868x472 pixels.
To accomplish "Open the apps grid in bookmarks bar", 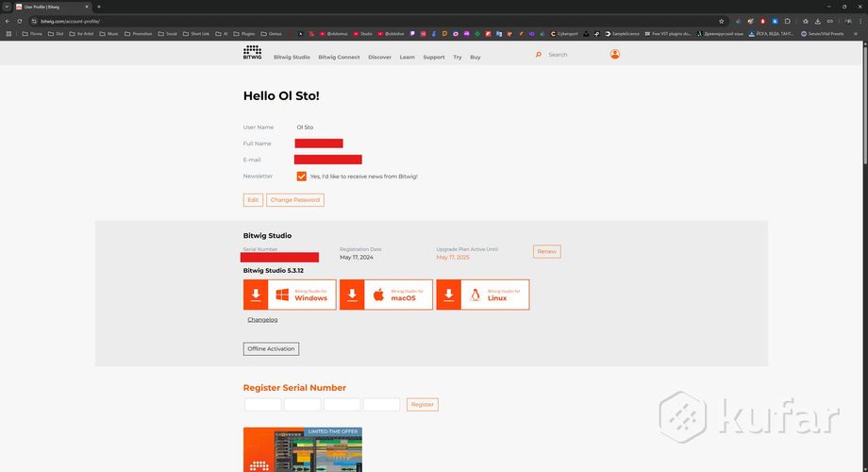I will point(8,34).
